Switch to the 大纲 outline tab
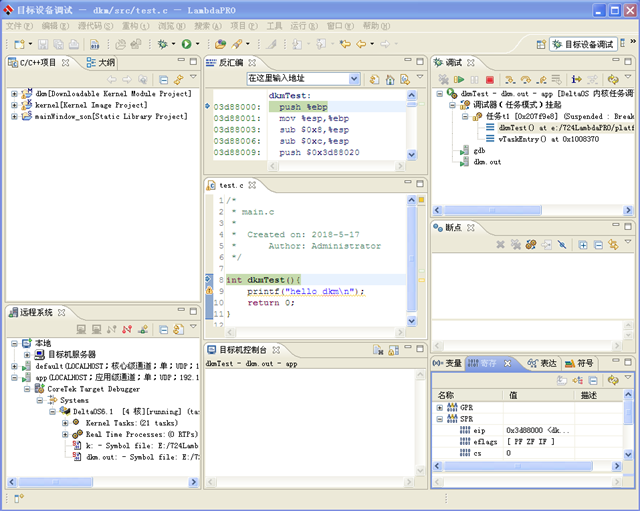Viewport: 640px width, 511px height. 100,62
